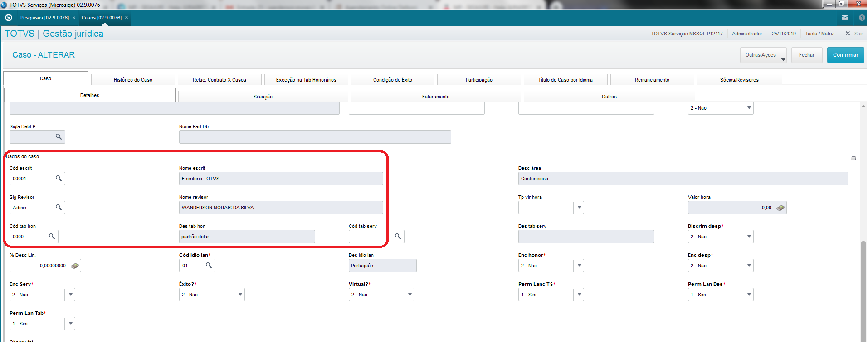Click the scrollbar up arrow
Viewport: 868px width, 348px height.
click(863, 106)
